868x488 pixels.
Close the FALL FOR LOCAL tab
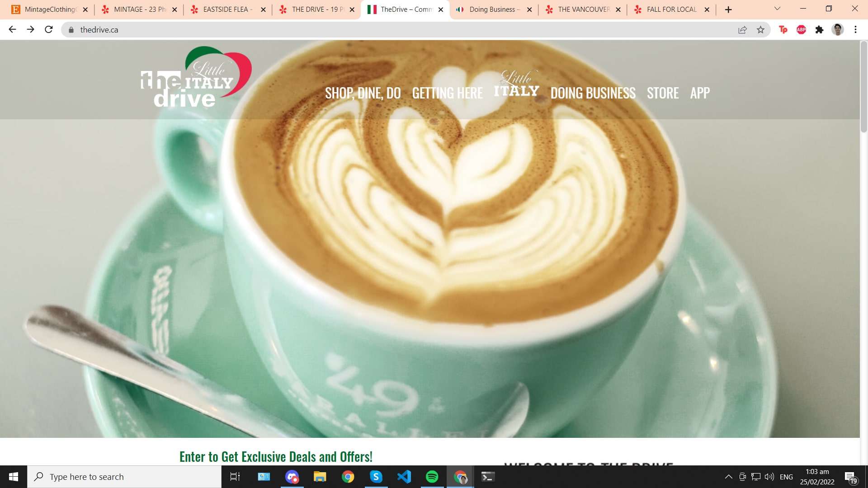click(707, 9)
